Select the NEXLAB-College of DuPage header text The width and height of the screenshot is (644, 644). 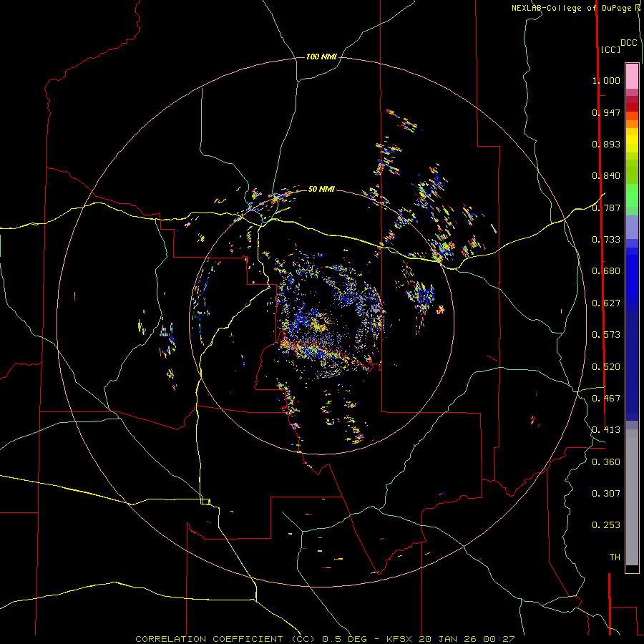tap(572, 8)
